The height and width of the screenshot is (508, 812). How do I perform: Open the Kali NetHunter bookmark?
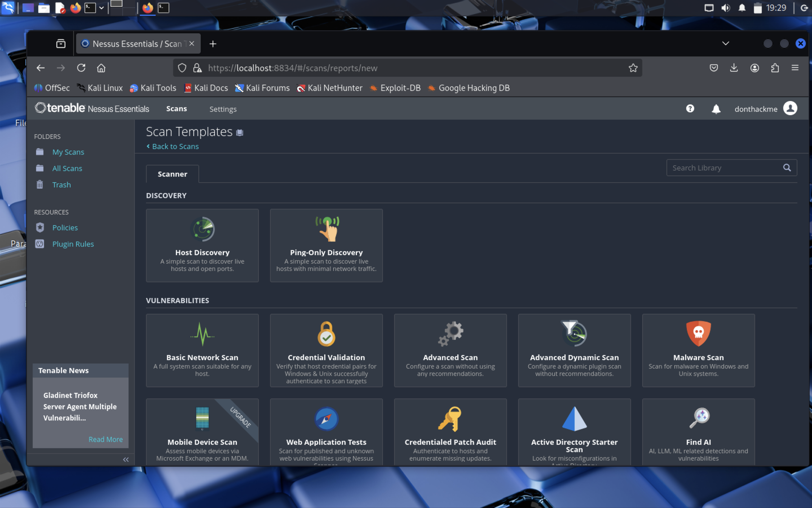330,88
